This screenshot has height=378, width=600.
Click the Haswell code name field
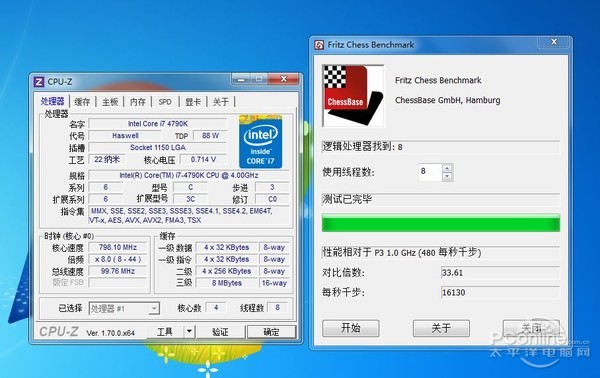click(125, 135)
